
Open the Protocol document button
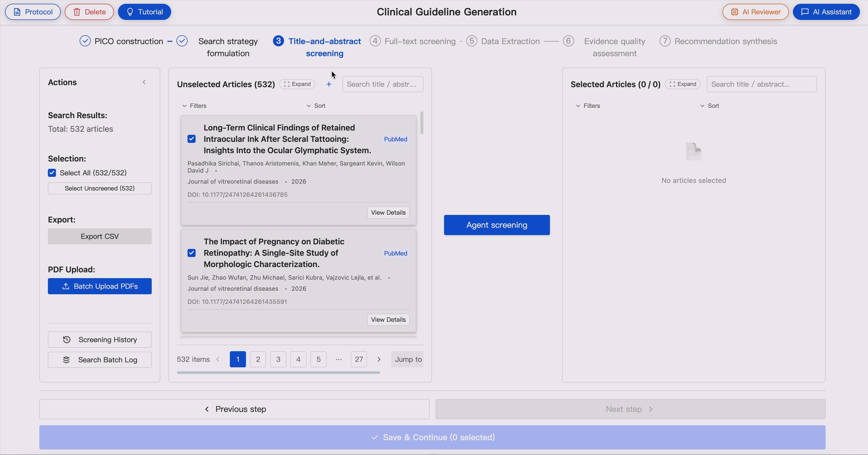point(33,12)
